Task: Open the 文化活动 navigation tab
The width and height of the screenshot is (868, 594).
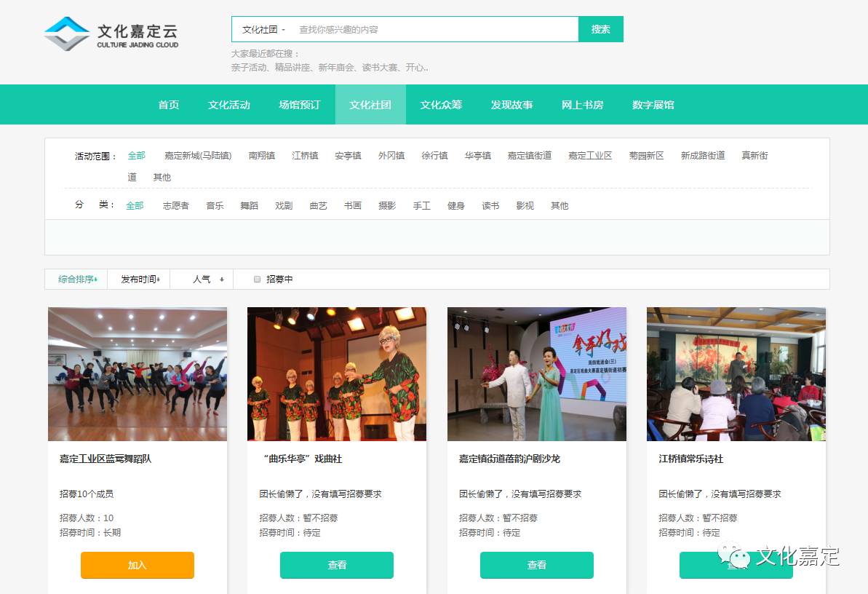Action: (228, 105)
